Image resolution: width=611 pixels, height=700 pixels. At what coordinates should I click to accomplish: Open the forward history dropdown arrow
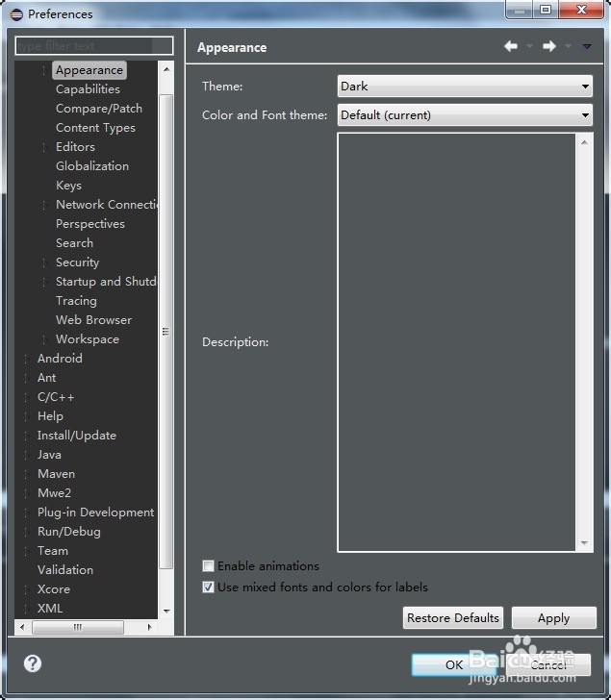568,46
